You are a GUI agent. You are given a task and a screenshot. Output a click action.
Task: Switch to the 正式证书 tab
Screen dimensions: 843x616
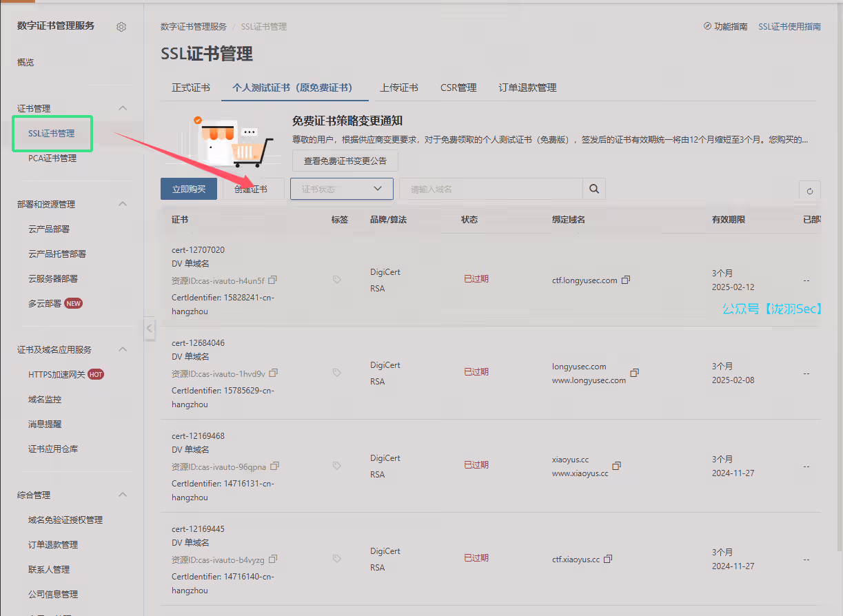pyautogui.click(x=191, y=88)
